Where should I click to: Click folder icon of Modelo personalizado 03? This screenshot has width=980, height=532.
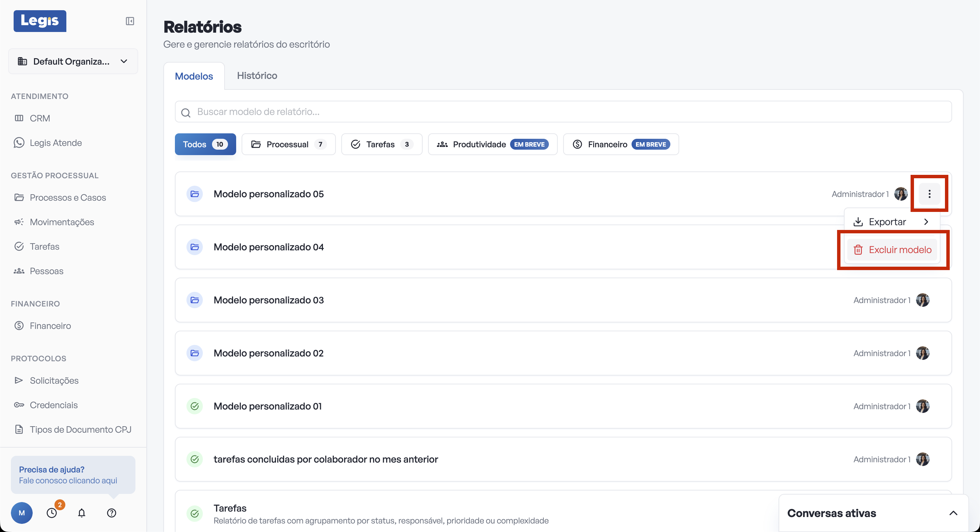195,300
